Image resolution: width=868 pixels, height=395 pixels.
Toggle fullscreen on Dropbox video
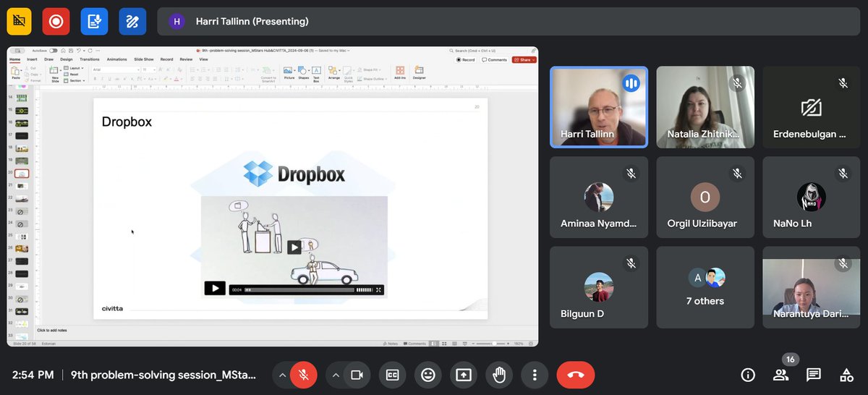tap(378, 289)
